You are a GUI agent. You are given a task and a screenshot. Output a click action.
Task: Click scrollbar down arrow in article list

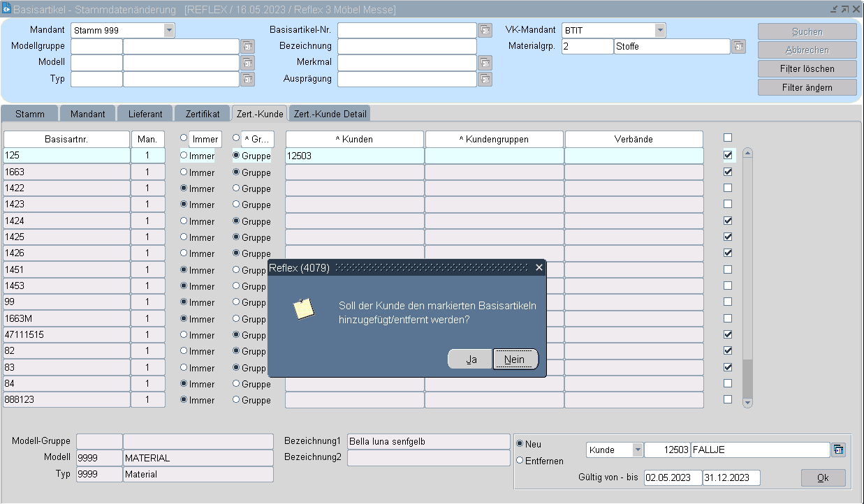[747, 403]
